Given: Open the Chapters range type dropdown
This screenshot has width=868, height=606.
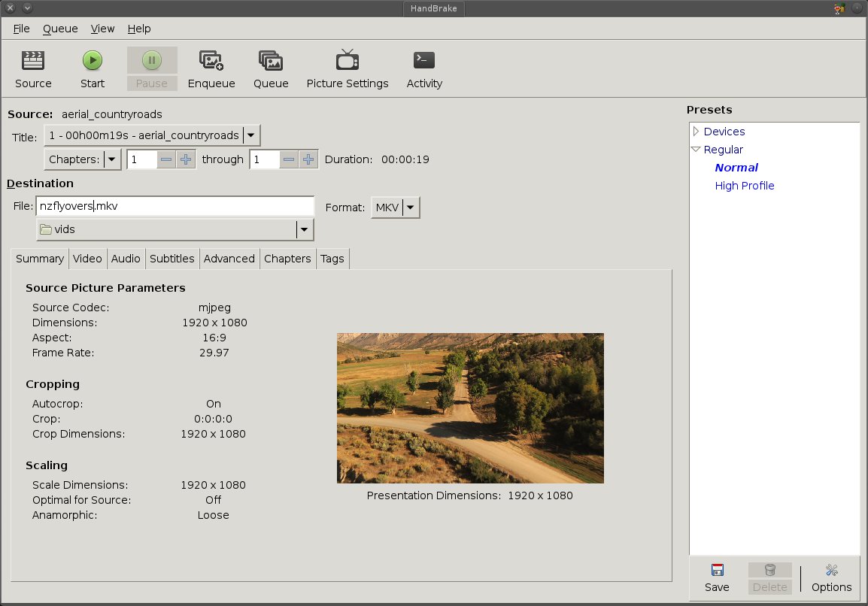Looking at the screenshot, I should 112,159.
